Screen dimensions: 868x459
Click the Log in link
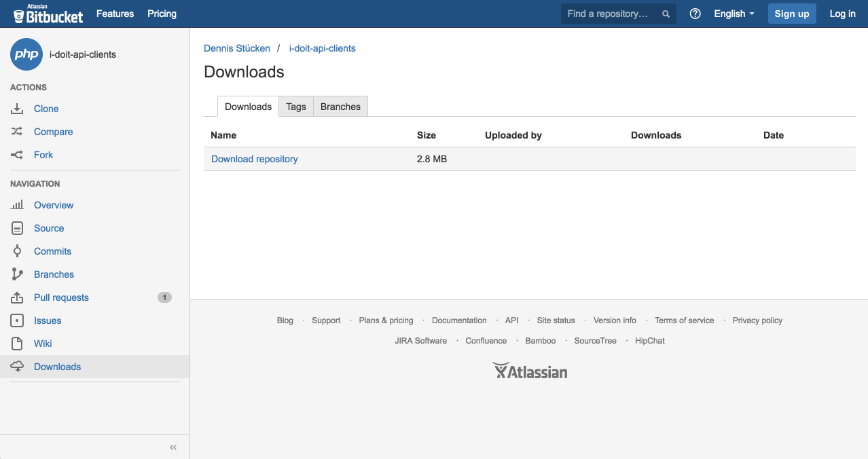(843, 14)
